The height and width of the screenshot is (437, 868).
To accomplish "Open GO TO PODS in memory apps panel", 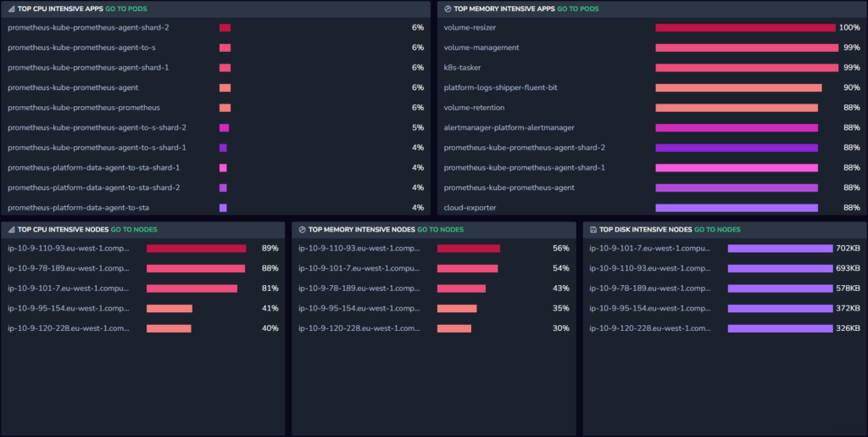I will (578, 8).
